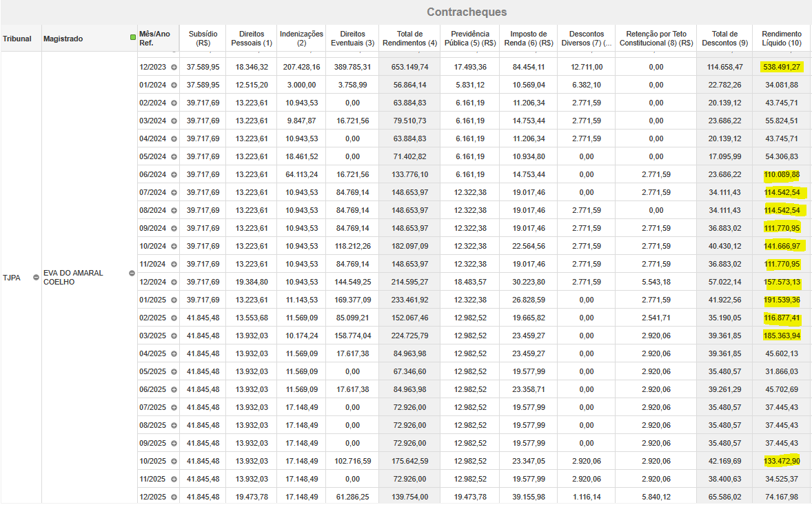Expand the 06/2025 row plus icon
This screenshot has width=812, height=505.
pyautogui.click(x=174, y=390)
